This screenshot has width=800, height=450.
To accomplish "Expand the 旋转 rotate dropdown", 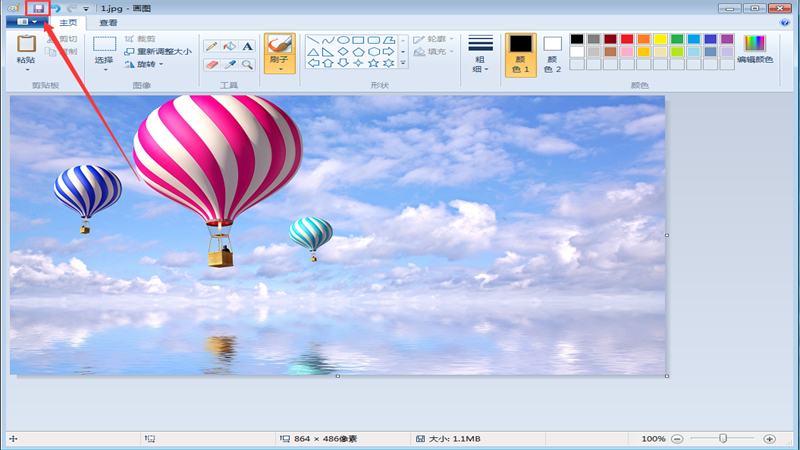I will coord(146,64).
